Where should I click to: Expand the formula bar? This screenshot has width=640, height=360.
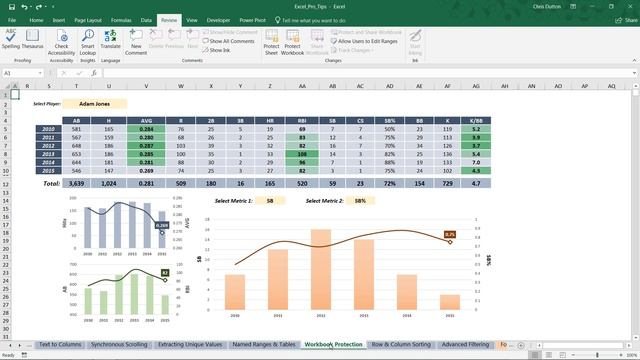(634, 73)
